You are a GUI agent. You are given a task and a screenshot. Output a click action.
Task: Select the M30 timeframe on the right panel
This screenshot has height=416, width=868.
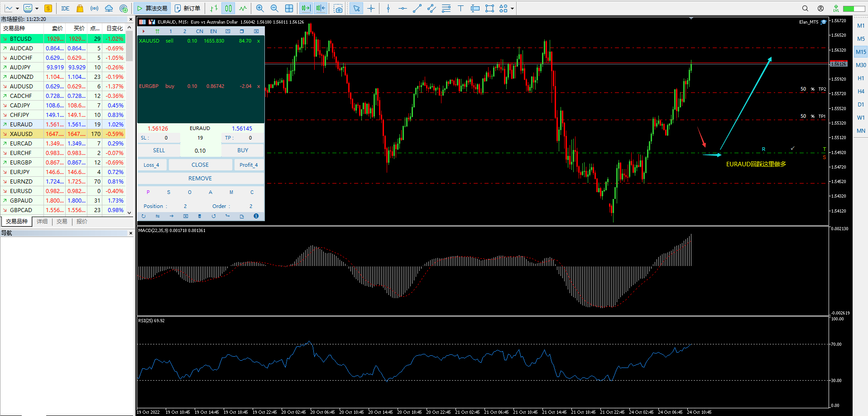[x=861, y=65]
